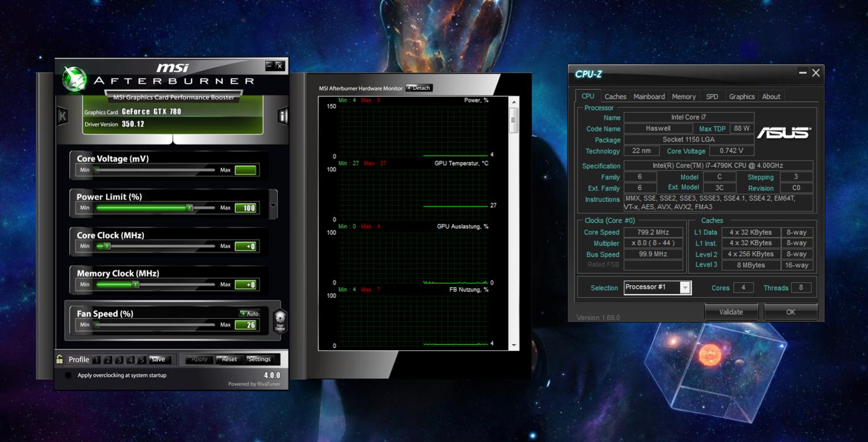Click the Core Clock slider handle
Viewport: 868px width, 442px height.
[107, 246]
